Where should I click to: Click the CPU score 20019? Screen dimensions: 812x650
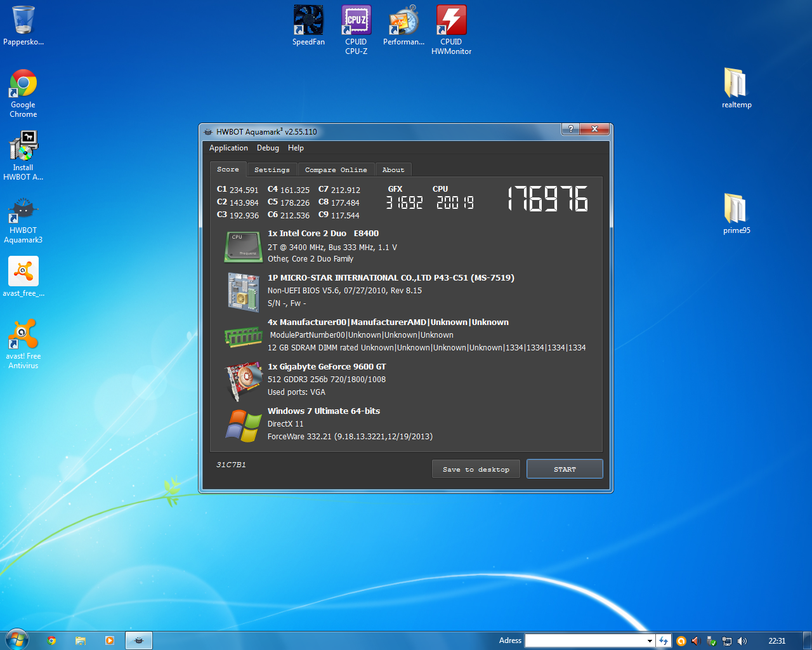(455, 202)
